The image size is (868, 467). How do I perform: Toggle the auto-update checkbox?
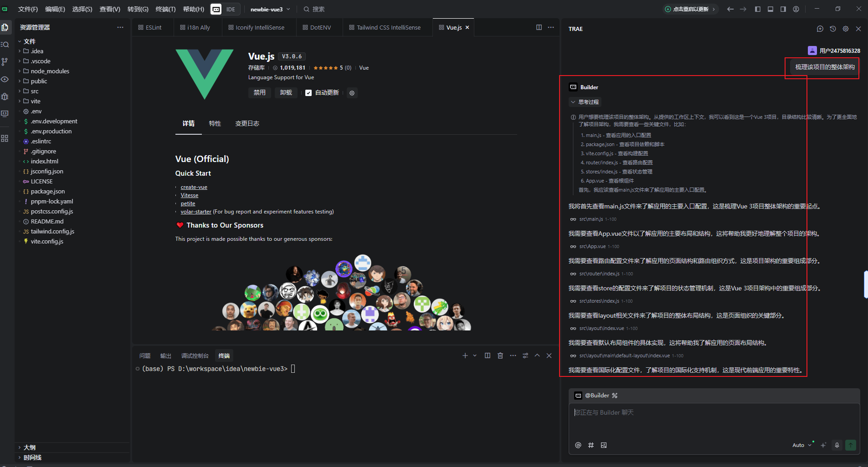(x=308, y=93)
